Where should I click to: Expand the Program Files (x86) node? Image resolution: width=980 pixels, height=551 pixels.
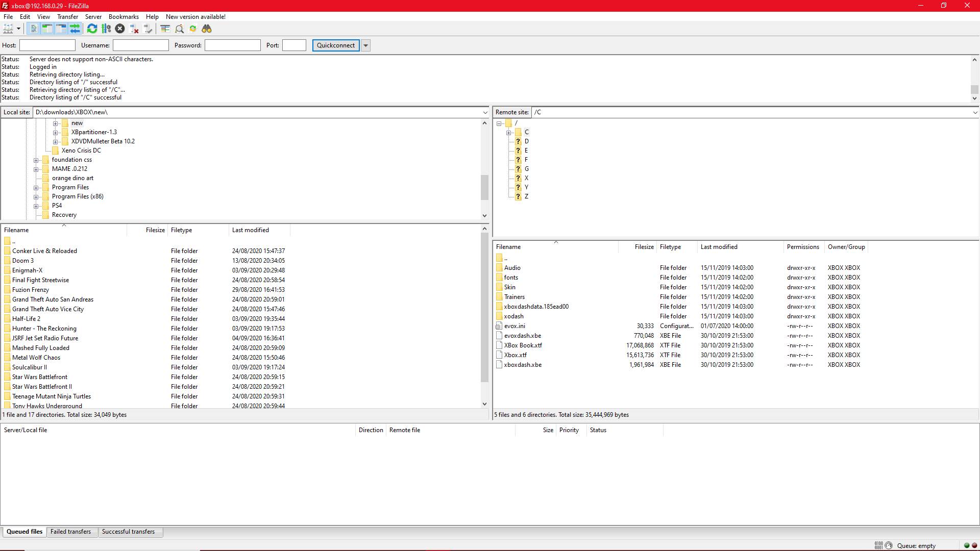tap(36, 197)
